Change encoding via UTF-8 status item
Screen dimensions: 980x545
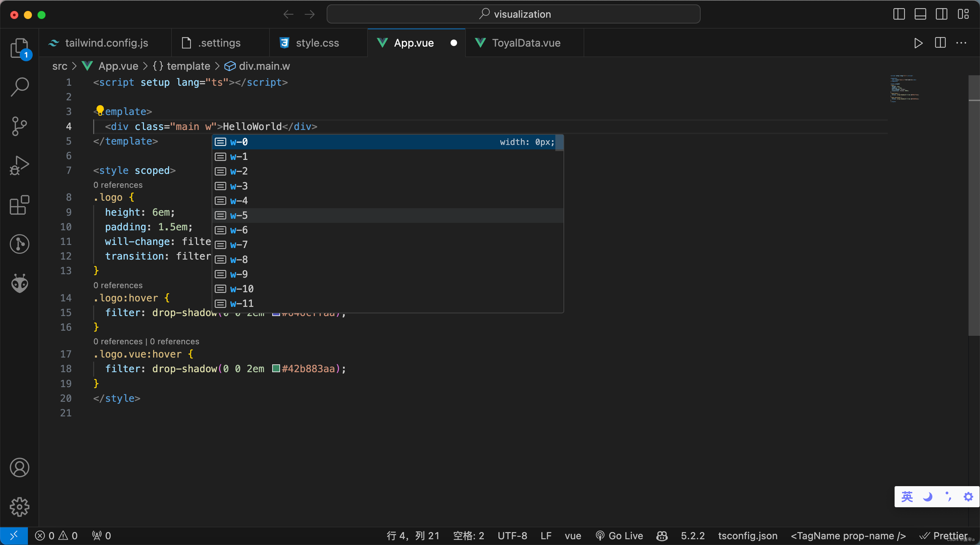click(x=512, y=536)
